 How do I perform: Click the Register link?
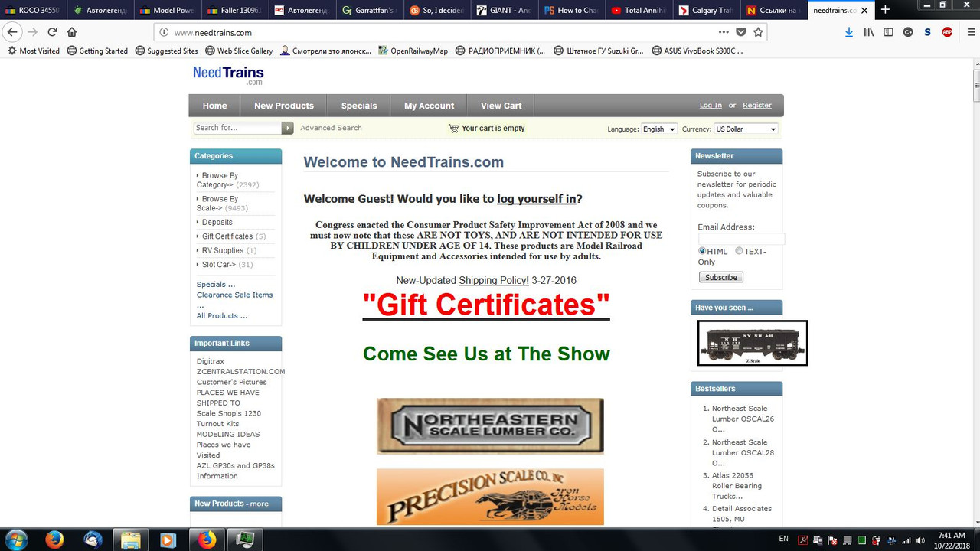coord(757,106)
